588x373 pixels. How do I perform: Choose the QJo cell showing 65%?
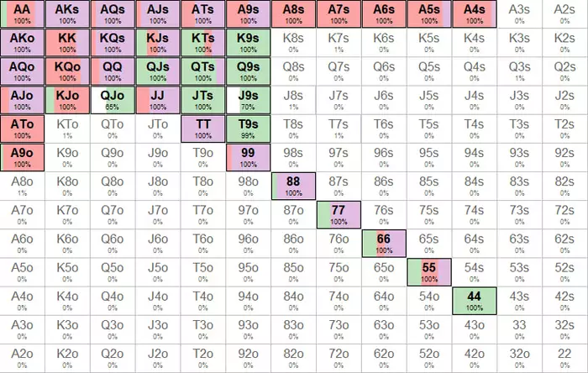click(113, 100)
